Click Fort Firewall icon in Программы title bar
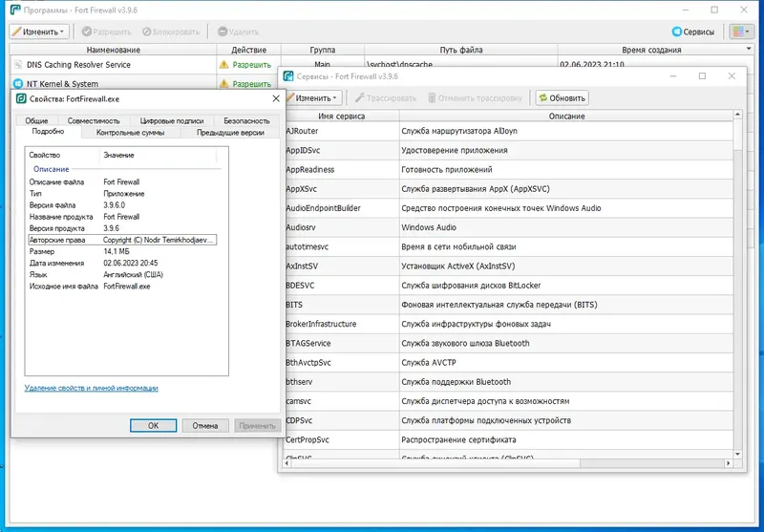 [x=15, y=10]
